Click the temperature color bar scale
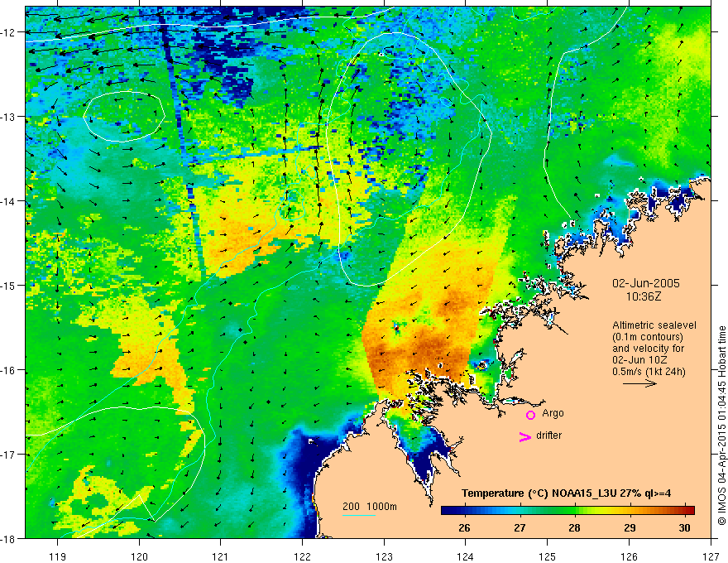728x563 pixels. pos(568,510)
